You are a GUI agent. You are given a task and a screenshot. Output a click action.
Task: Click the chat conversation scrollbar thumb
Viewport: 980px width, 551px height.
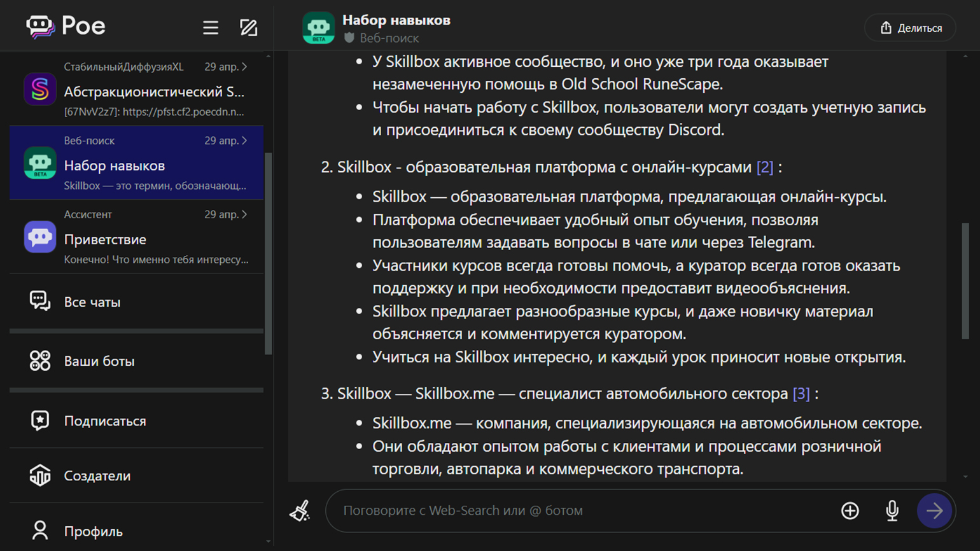(965, 281)
